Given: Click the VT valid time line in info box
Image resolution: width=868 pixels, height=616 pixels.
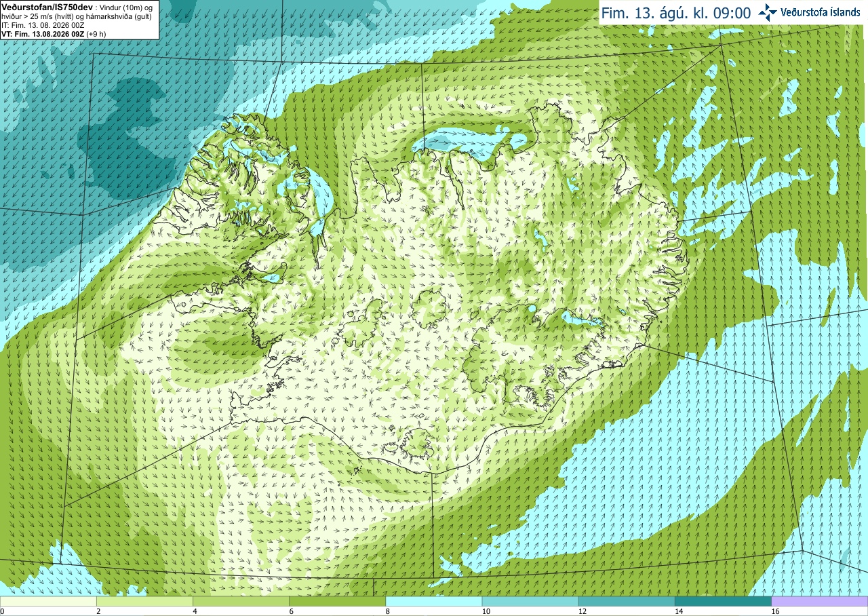Looking at the screenshot, I should (x=54, y=33).
